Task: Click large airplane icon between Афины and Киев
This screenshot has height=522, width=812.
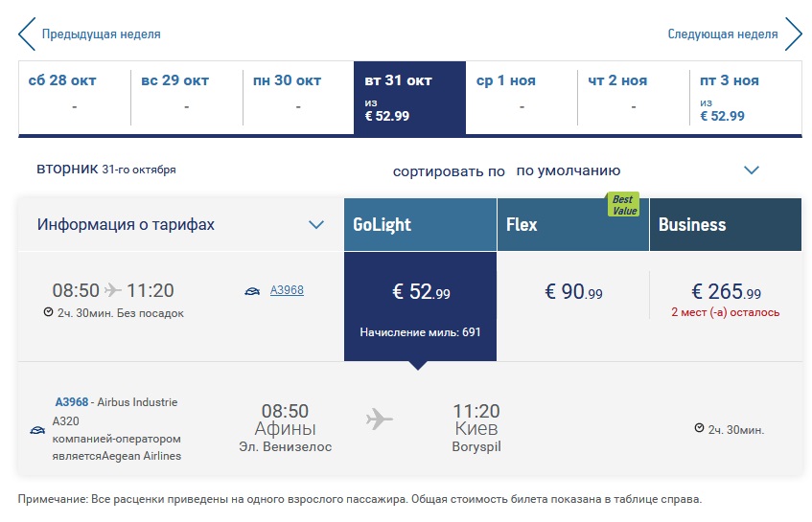Action: coord(380,420)
